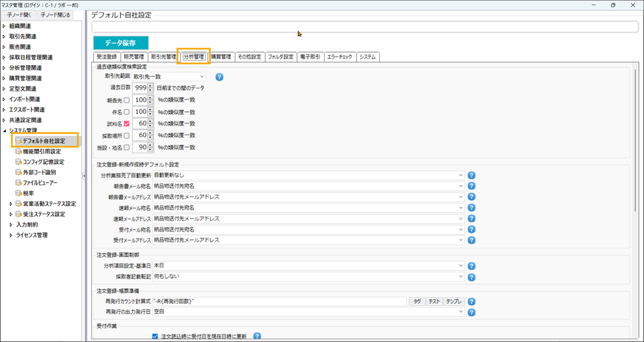Image resolution: width=644 pixels, height=342 pixels.
Task: Click 機能間引用設定 node icon
Action: point(18,151)
